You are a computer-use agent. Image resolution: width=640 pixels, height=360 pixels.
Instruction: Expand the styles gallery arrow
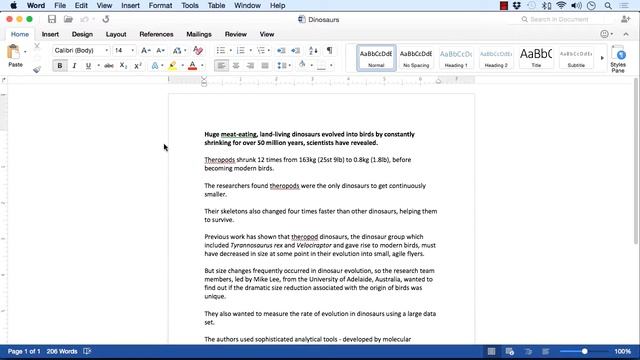(602, 58)
